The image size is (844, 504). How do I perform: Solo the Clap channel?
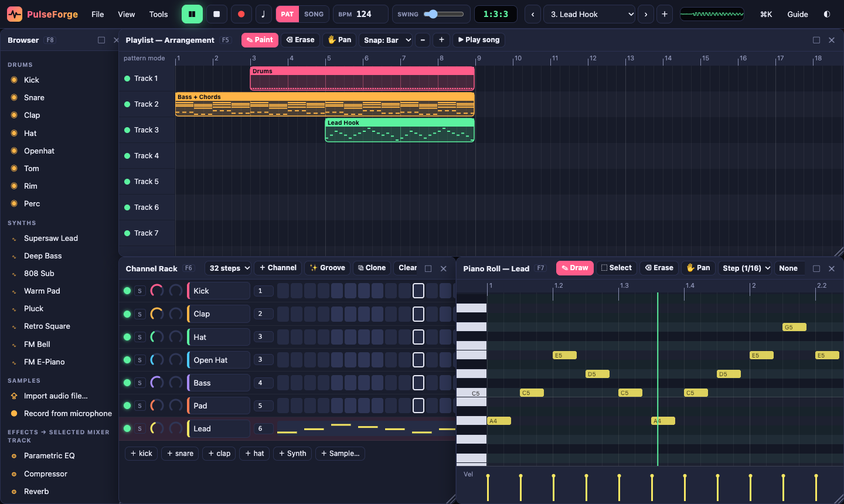pyautogui.click(x=139, y=314)
